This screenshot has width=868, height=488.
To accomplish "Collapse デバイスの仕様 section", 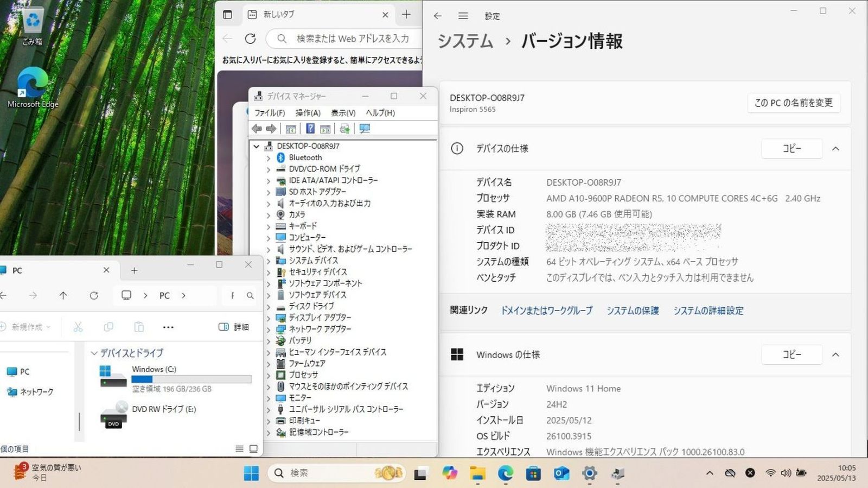I will pyautogui.click(x=835, y=149).
